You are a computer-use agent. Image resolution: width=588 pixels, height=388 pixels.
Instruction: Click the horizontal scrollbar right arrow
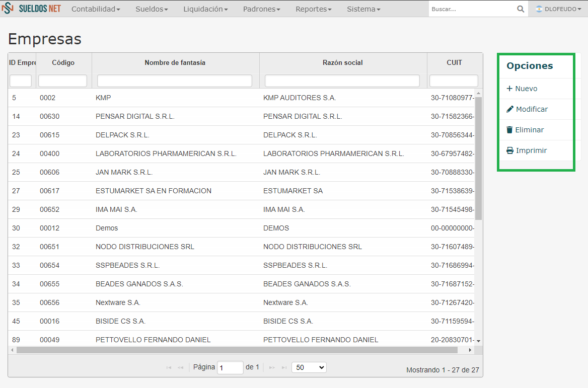470,350
